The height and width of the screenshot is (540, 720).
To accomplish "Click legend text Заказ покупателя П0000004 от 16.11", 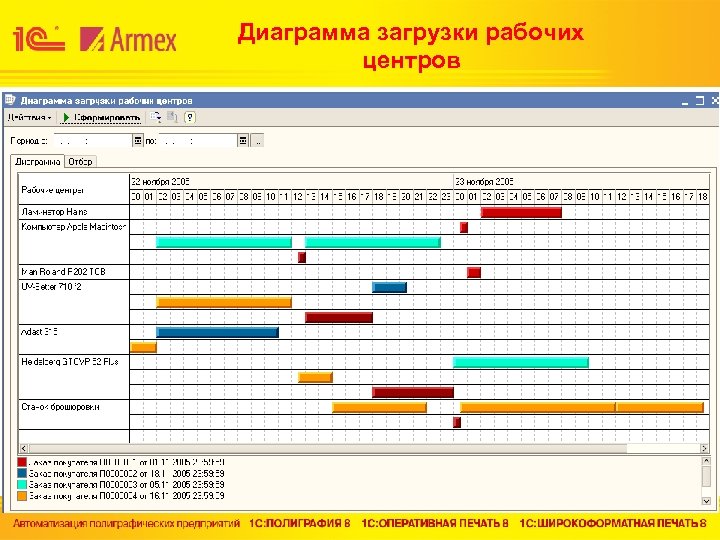I will click(127, 496).
